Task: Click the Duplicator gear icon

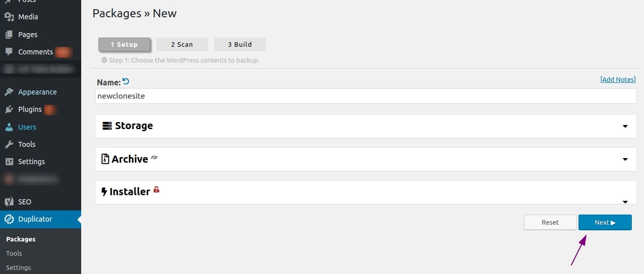Action: 9,219
